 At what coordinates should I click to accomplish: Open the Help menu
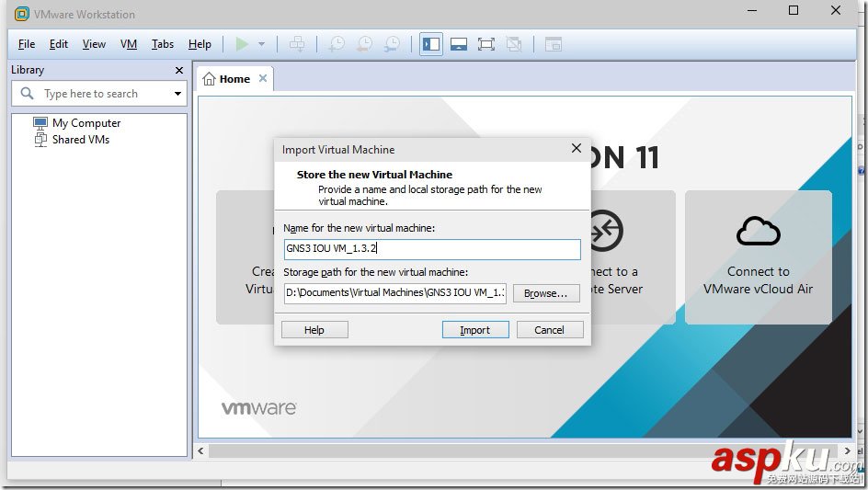click(x=200, y=44)
